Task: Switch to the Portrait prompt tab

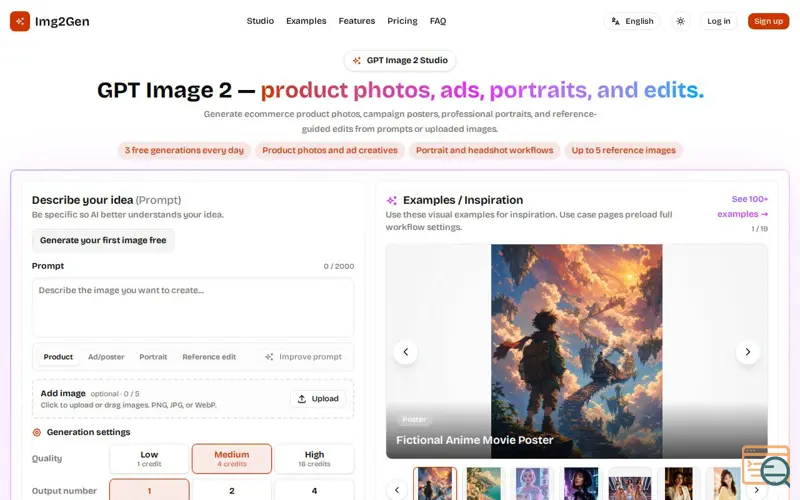Action: (x=153, y=357)
